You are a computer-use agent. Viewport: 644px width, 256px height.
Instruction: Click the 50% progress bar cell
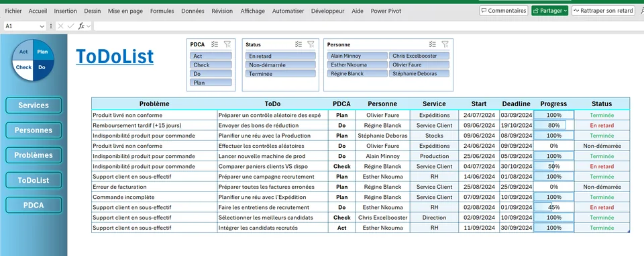pyautogui.click(x=553, y=166)
